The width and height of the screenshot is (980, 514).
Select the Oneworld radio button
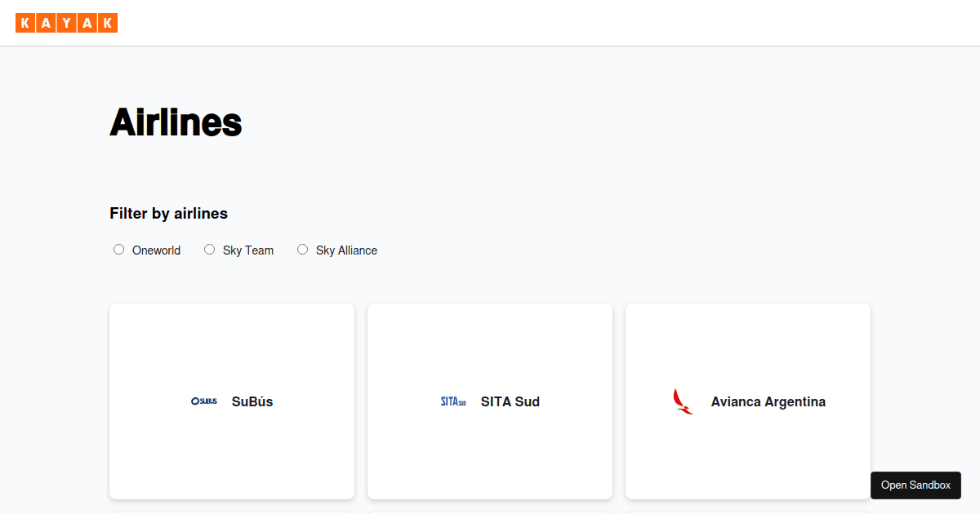click(x=118, y=250)
